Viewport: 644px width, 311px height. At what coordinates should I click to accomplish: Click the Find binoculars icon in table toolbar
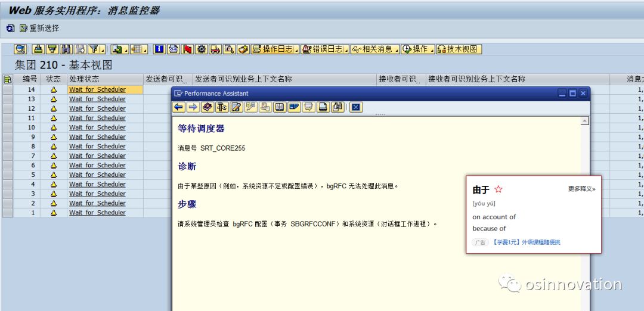[x=66, y=49]
